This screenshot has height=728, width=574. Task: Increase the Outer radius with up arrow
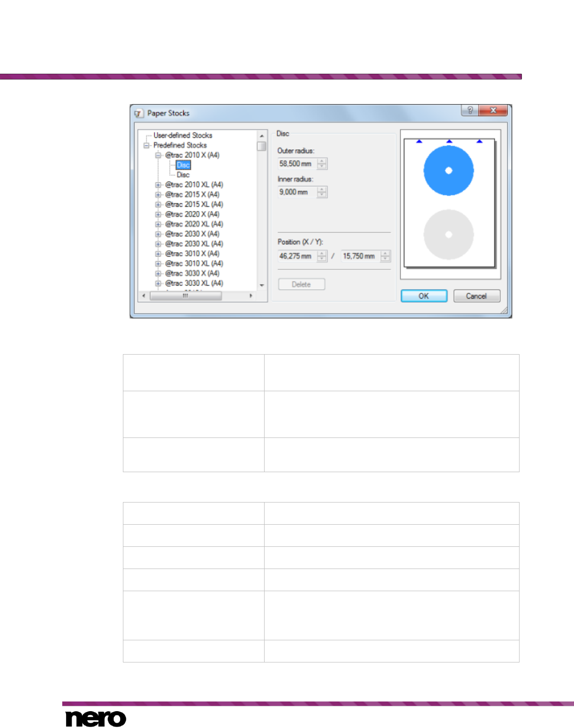click(x=322, y=161)
